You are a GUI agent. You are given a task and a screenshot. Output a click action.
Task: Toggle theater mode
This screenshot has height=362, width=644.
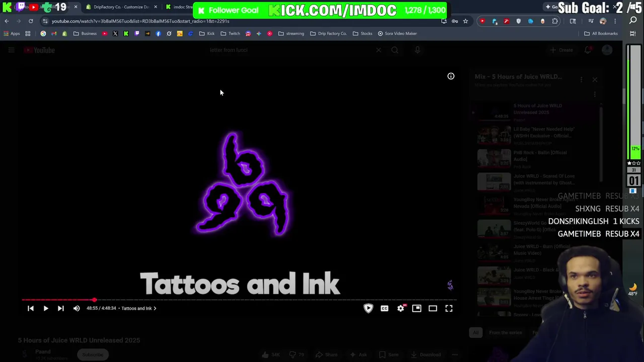tap(433, 308)
